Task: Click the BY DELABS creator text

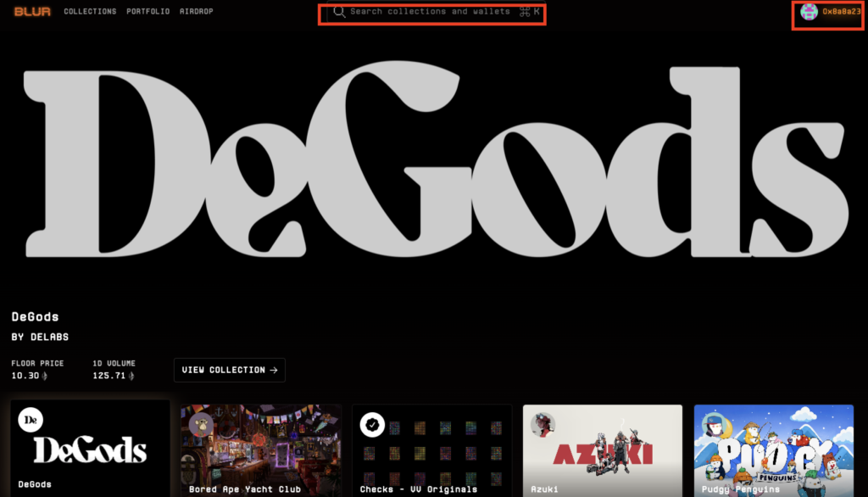Action: (x=40, y=337)
